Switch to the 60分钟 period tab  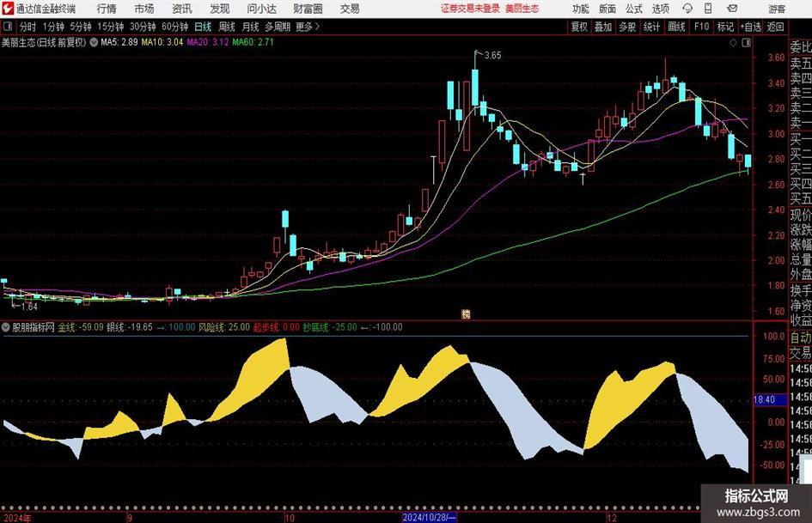[175, 27]
